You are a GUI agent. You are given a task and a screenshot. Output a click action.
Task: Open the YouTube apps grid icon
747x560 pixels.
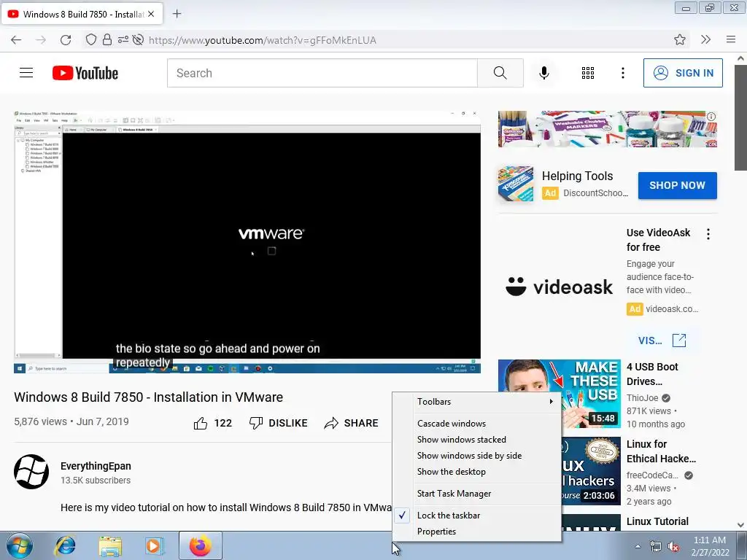(588, 73)
